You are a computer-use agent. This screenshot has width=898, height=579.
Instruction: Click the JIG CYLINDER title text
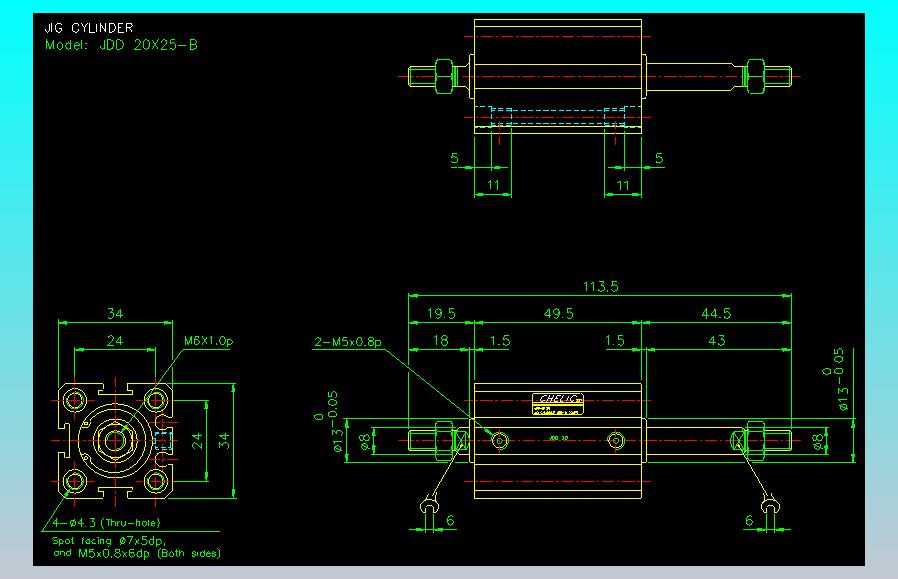(89, 27)
